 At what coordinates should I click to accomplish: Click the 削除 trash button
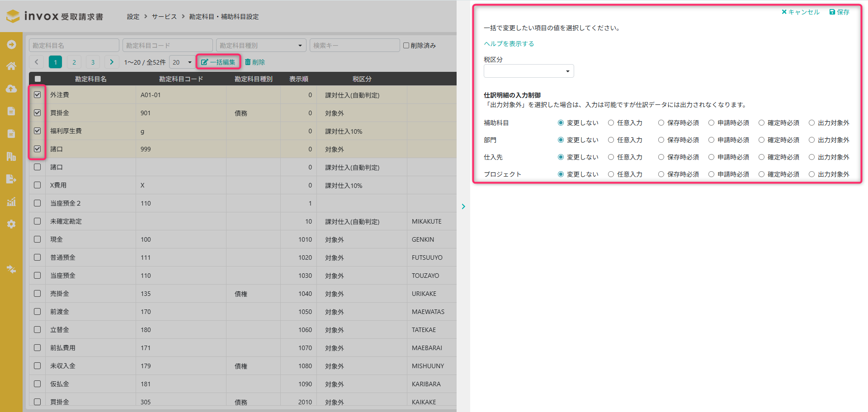pos(255,62)
